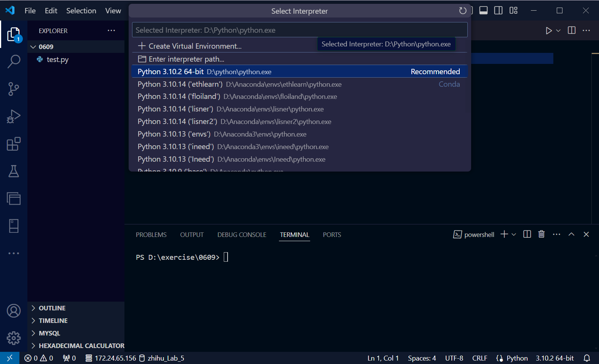Click errors and warnings count in status bar
Image resolution: width=599 pixels, height=364 pixels.
point(39,358)
